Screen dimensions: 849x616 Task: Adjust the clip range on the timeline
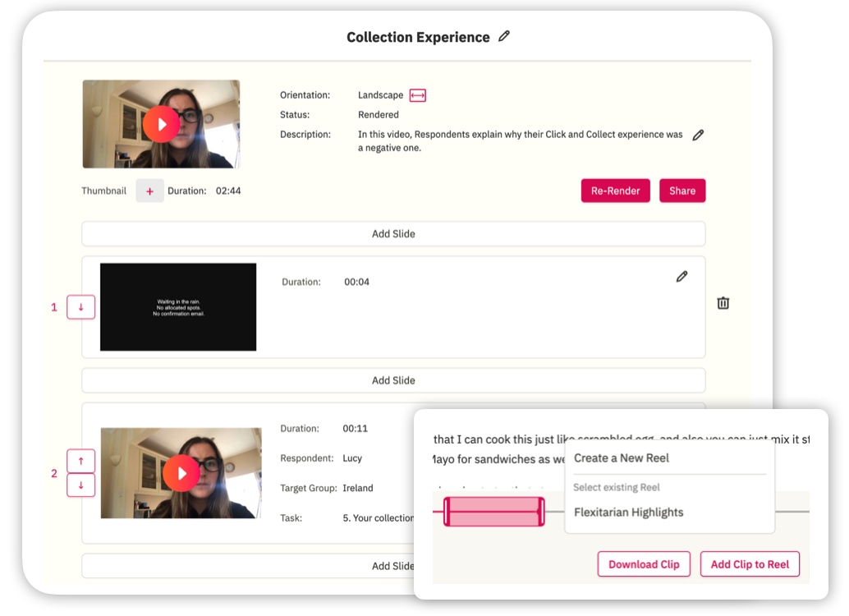pyautogui.click(x=493, y=511)
